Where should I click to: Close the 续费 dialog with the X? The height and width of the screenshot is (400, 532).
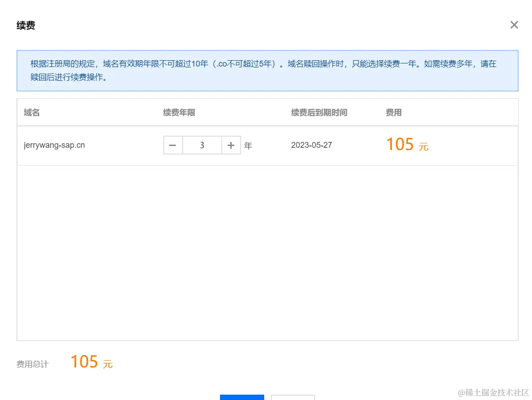514,25
